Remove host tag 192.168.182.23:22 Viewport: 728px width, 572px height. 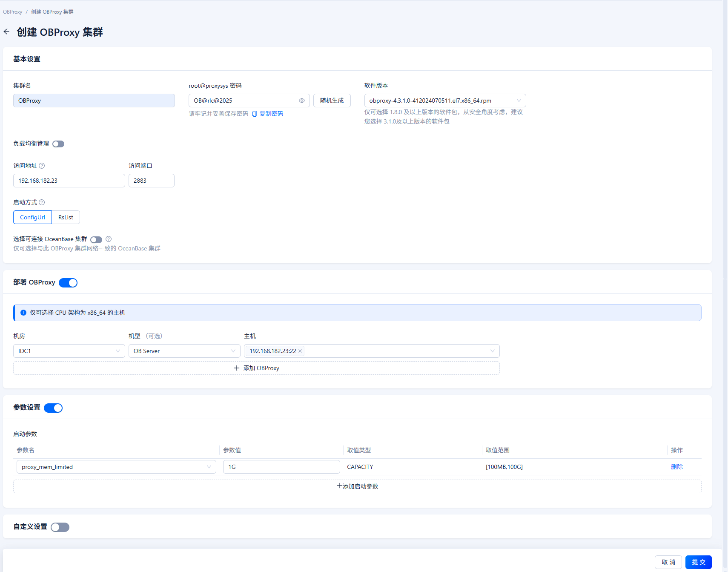click(x=300, y=351)
